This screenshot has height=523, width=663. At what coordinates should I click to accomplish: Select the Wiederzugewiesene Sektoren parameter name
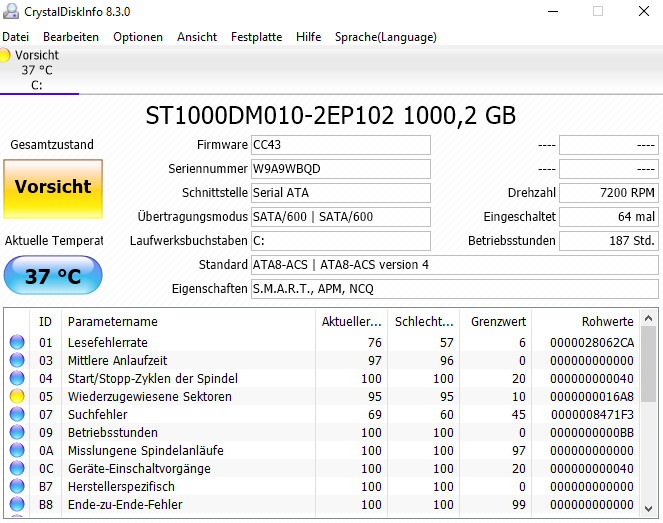[x=150, y=397]
